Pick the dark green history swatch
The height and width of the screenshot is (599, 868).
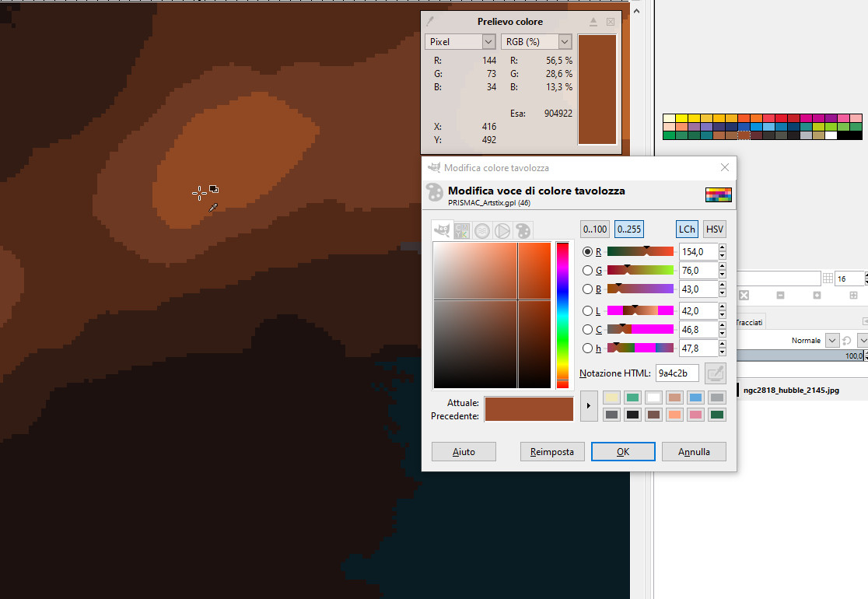tap(717, 415)
